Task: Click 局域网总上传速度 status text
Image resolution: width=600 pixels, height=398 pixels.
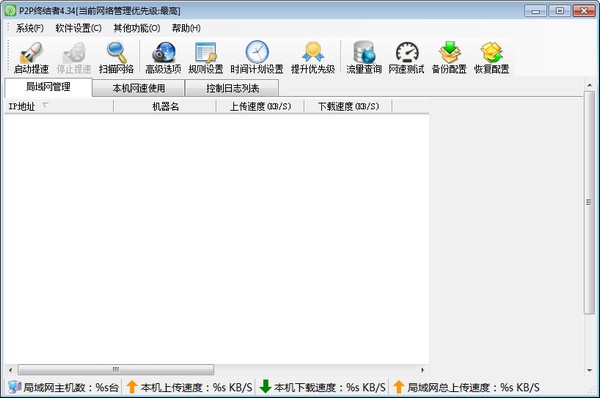Action: pos(473,387)
